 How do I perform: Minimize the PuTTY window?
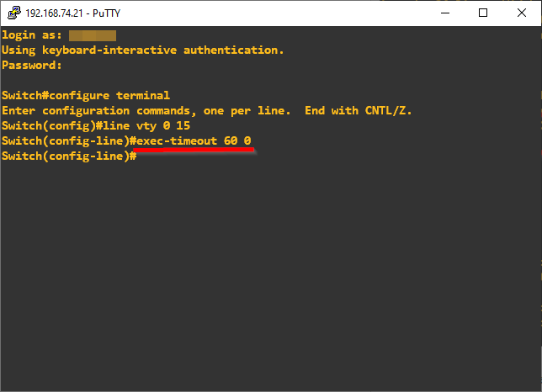444,13
